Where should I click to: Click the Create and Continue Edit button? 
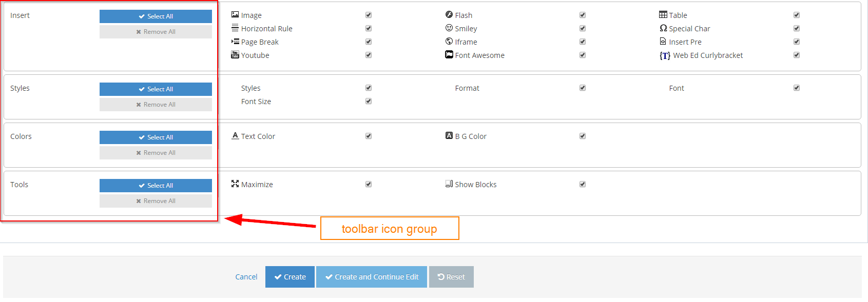tap(371, 276)
